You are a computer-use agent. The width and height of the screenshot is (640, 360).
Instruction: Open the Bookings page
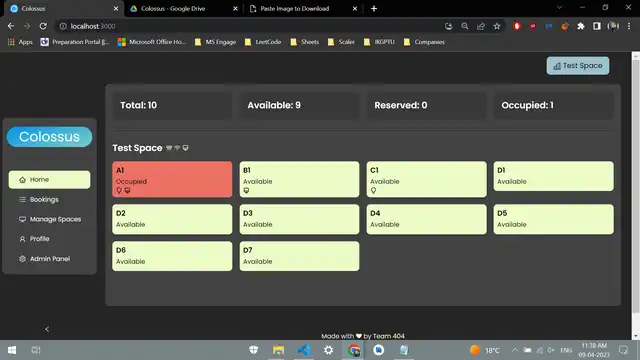(44, 200)
